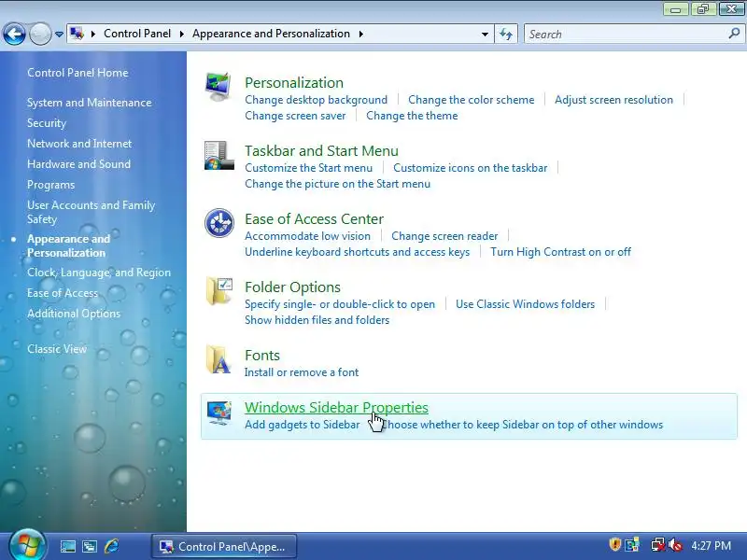Click the Folder Options folder icon
This screenshot has width=747, height=560.
219,291
